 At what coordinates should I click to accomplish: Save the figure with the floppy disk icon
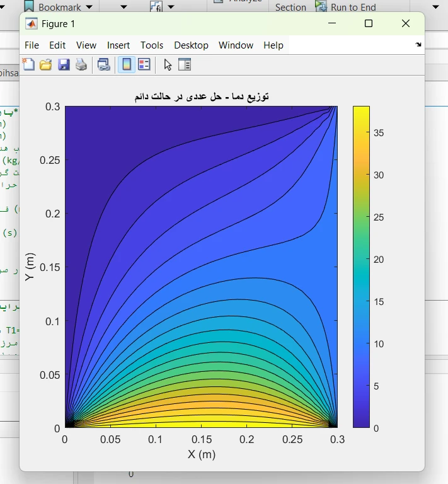point(63,64)
